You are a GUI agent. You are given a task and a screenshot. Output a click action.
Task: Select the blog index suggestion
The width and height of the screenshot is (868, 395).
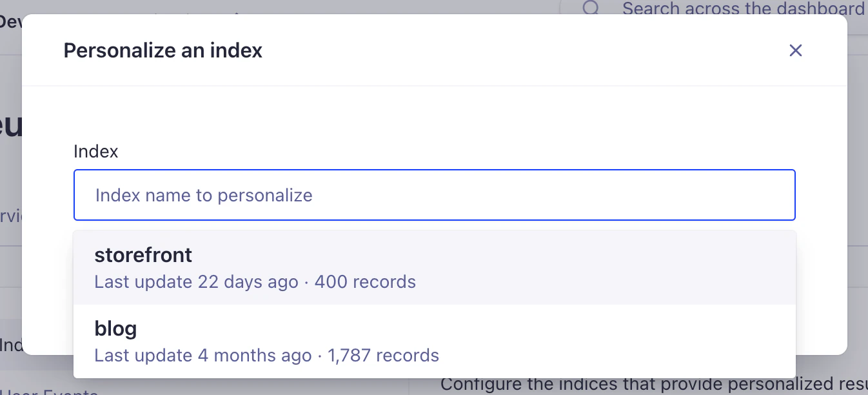434,341
